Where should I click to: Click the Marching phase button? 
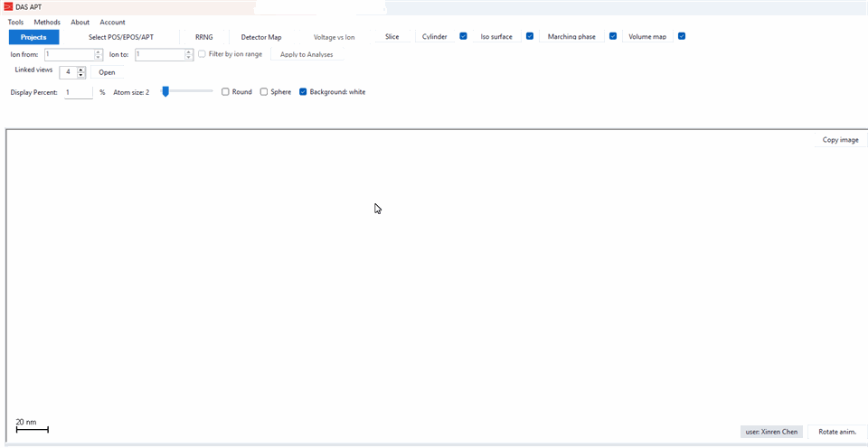coord(571,36)
